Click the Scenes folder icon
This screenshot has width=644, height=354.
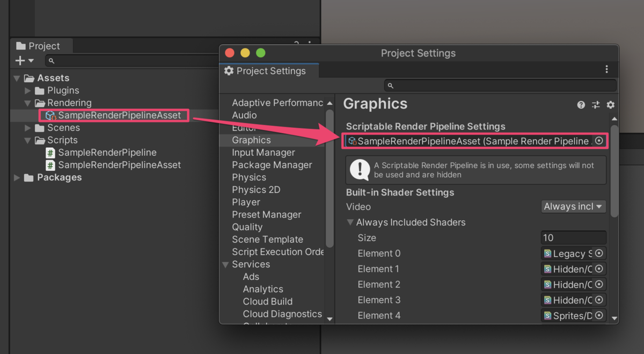(40, 128)
